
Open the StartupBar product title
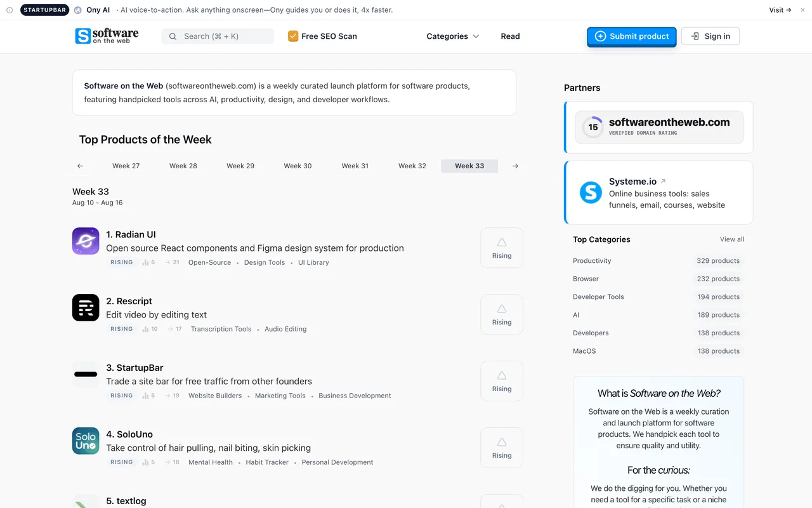134,368
